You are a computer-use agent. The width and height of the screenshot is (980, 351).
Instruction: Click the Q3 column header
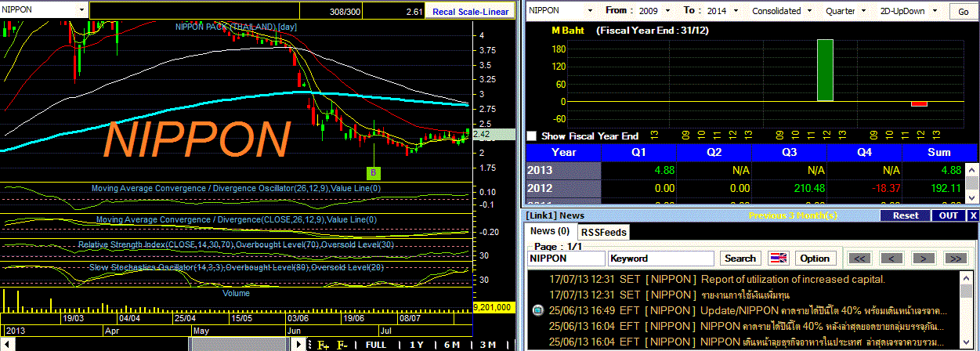coord(790,152)
